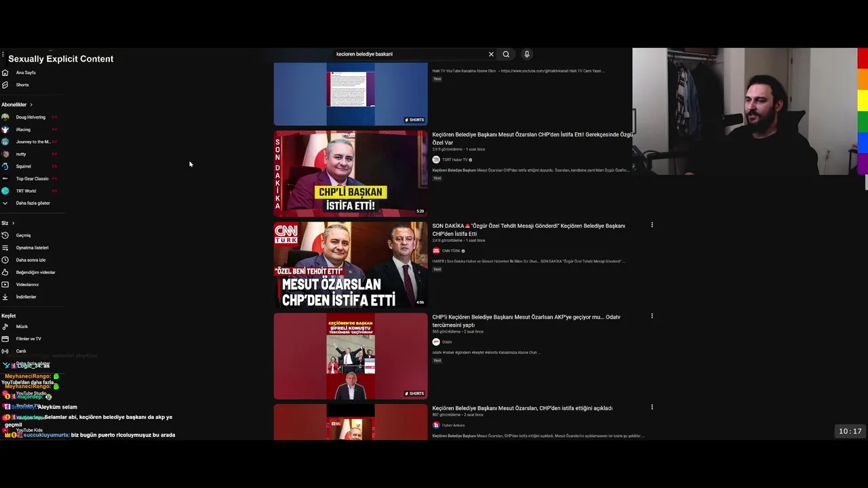Click the search magnifier button
The width and height of the screenshot is (868, 488).
[x=506, y=54]
